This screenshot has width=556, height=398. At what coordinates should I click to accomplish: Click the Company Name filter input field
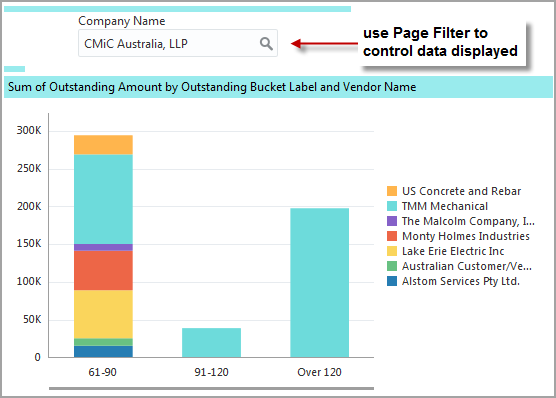(178, 43)
